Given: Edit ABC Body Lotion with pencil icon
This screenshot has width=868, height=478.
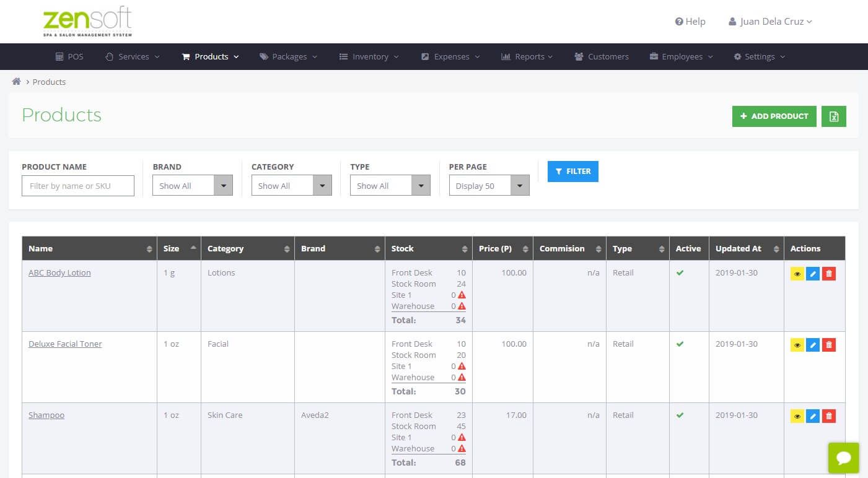Looking at the screenshot, I should (813, 274).
